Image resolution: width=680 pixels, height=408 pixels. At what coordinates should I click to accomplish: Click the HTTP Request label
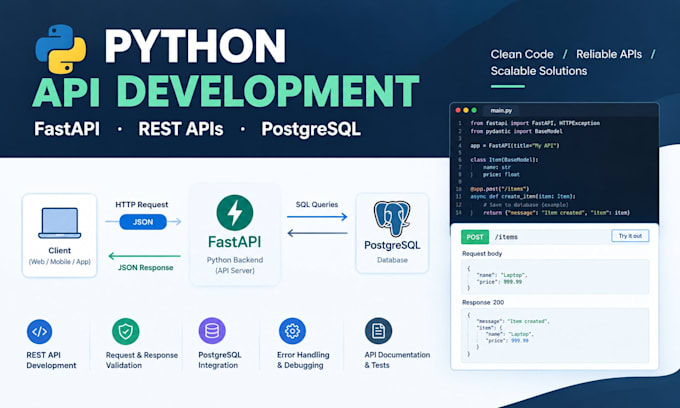click(x=141, y=205)
